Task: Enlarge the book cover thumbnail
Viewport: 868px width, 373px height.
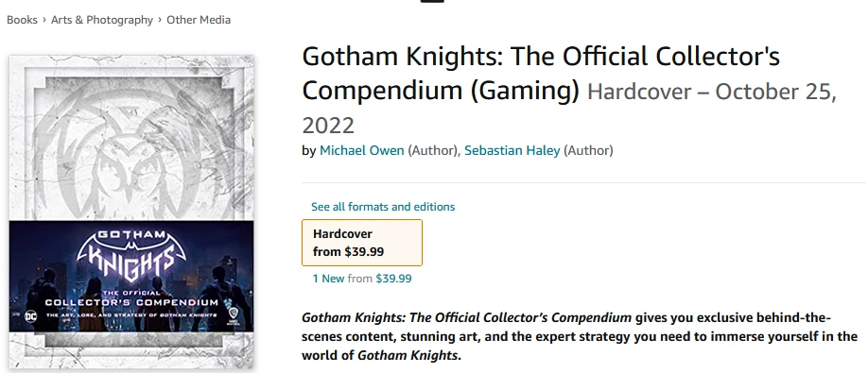Action: click(131, 212)
